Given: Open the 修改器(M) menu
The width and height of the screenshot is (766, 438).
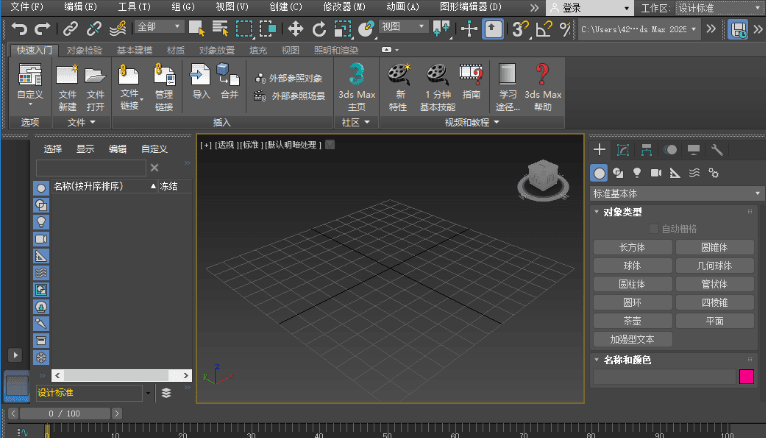Looking at the screenshot, I should coord(345,7).
